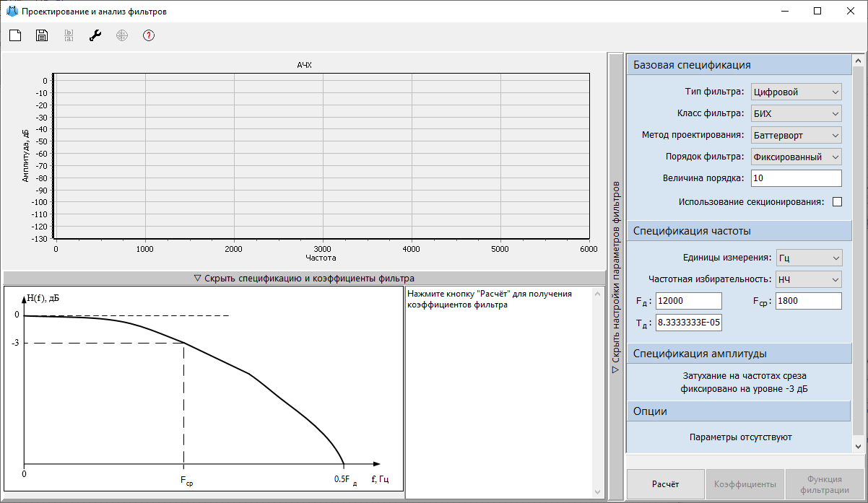Screen dimensions: 868x503
Task: Collapse 'Скрыть спецификацию и коэффициенты фильтра' bar
Action: point(303,278)
